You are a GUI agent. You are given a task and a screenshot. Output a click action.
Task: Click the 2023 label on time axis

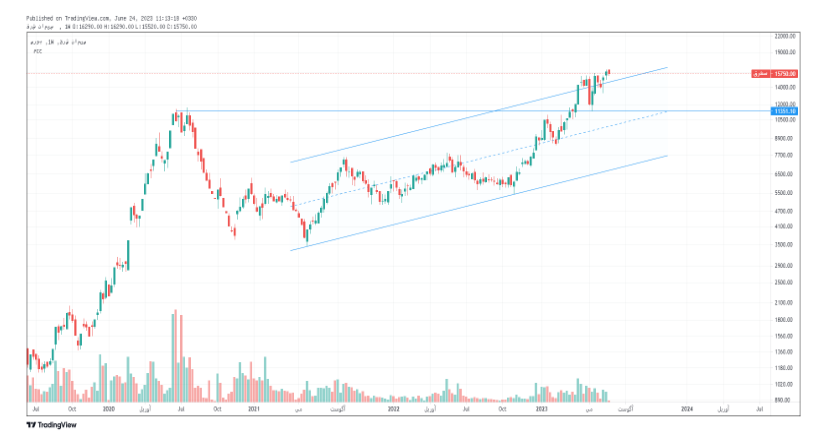(x=542, y=408)
